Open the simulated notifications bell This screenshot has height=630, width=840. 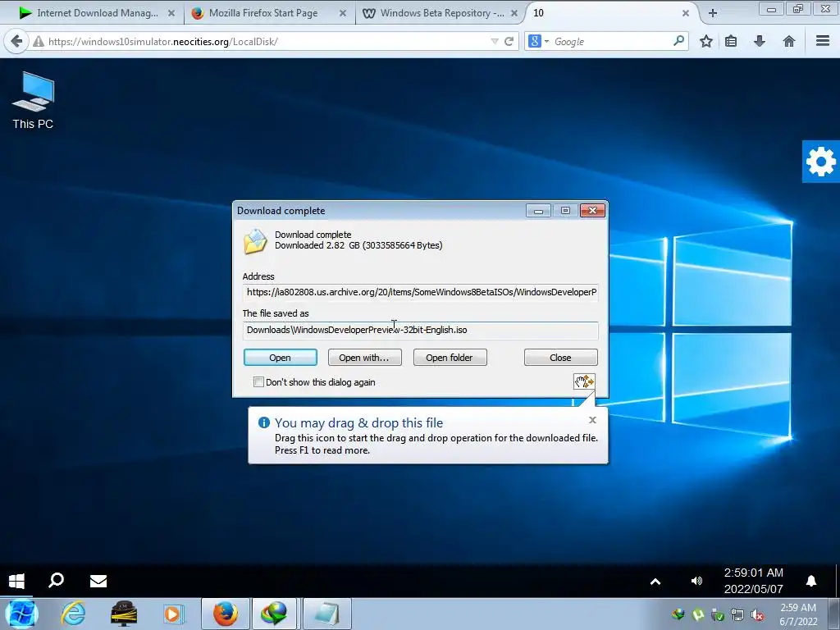click(x=811, y=582)
